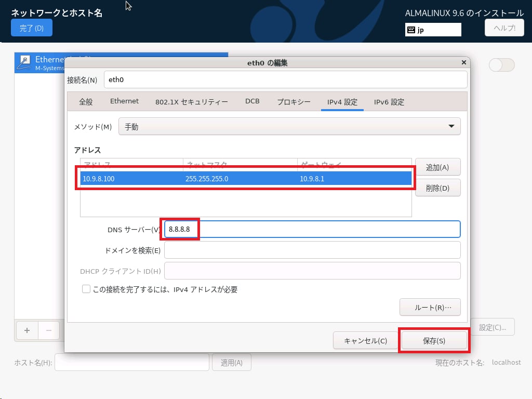Click the キャンセル button

(x=365, y=341)
